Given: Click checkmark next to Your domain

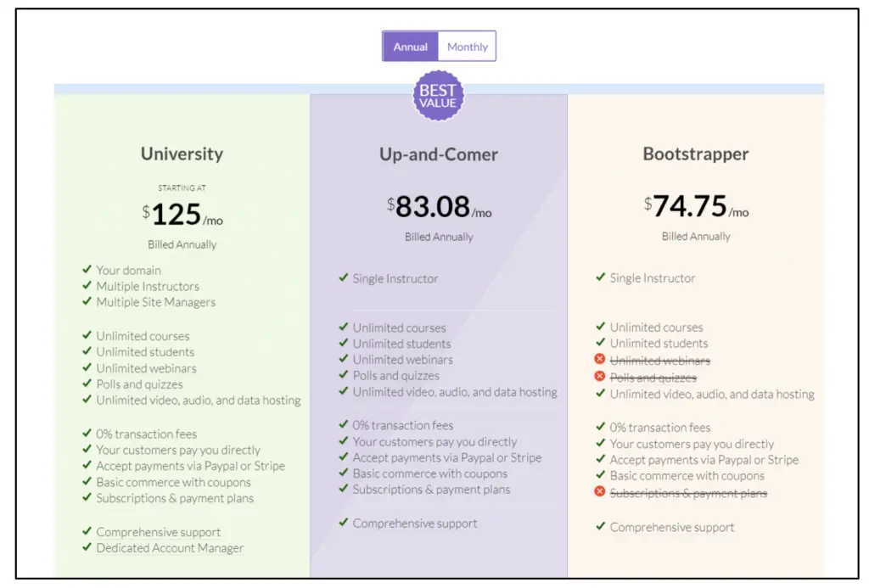Looking at the screenshot, I should point(87,270).
